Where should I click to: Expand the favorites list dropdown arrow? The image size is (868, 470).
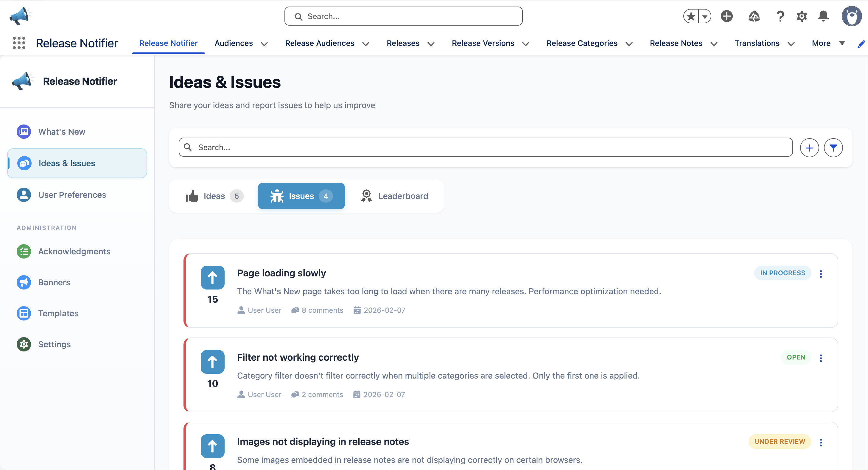click(704, 16)
